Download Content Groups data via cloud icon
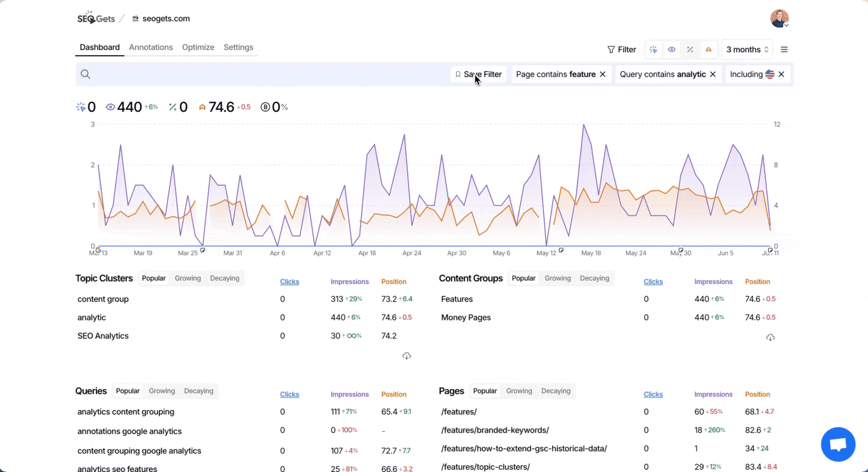Screen dimensions: 868x472 (770, 337)
